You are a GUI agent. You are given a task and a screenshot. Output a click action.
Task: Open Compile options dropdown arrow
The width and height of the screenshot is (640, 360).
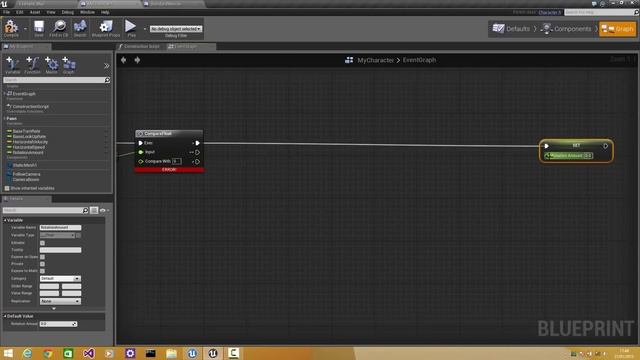25,29
